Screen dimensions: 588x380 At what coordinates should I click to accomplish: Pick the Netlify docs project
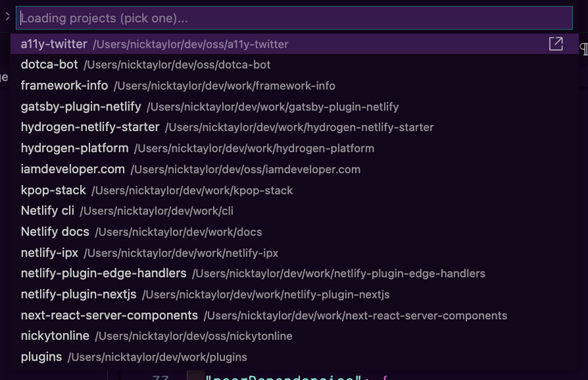tap(295, 231)
